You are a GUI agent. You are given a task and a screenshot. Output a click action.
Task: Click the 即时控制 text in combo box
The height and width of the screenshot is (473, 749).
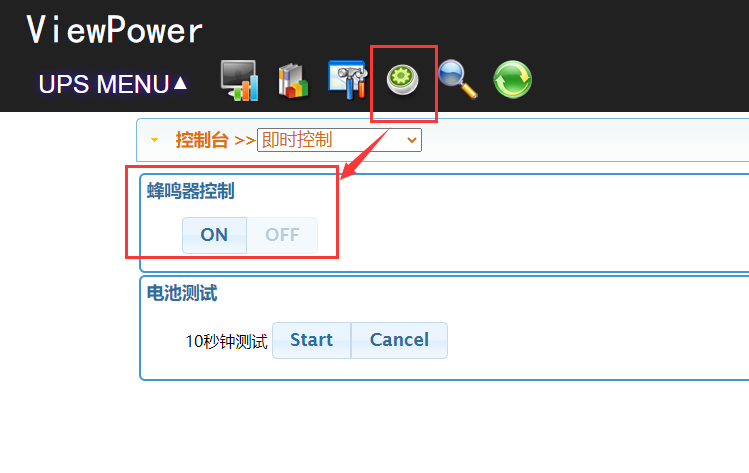point(297,140)
